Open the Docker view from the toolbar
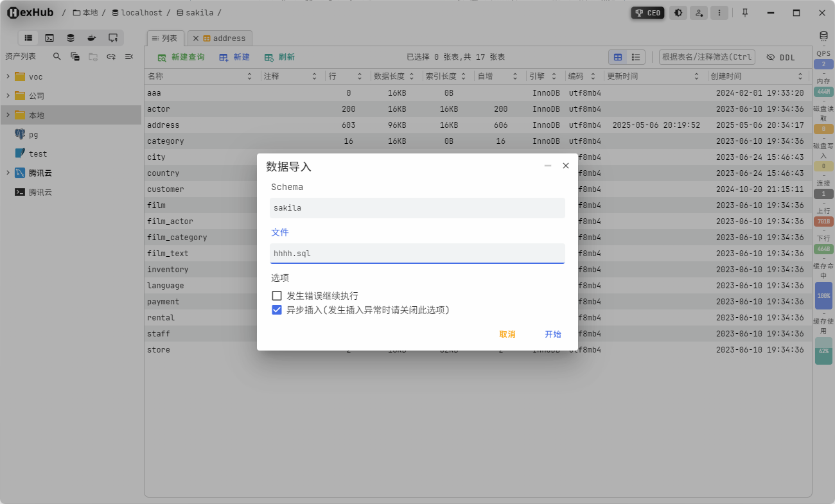Viewport: 835px width, 504px height. click(91, 37)
